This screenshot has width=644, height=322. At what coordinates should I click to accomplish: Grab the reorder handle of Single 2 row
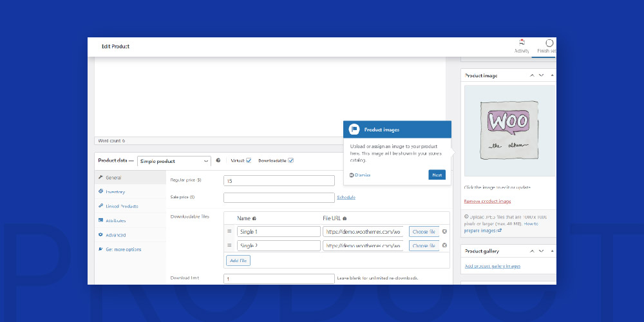230,245
